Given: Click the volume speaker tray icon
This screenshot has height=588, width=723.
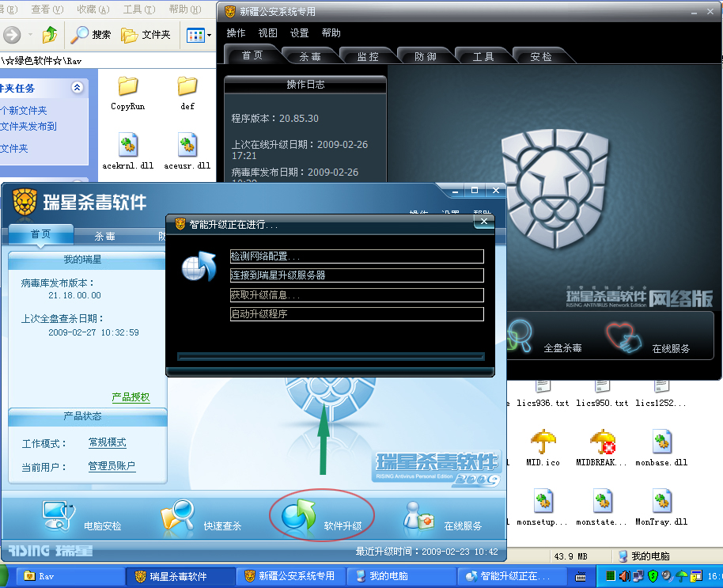Looking at the screenshot, I should [625, 575].
